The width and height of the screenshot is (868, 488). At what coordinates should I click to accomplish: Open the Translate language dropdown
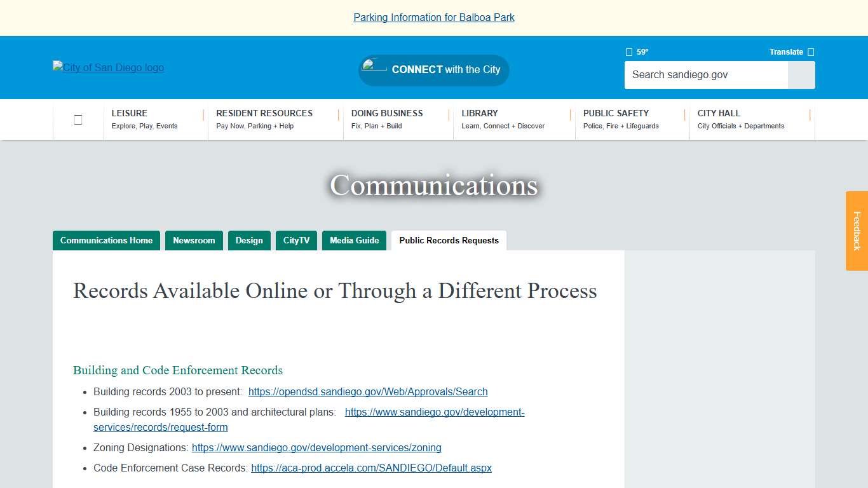pos(787,51)
